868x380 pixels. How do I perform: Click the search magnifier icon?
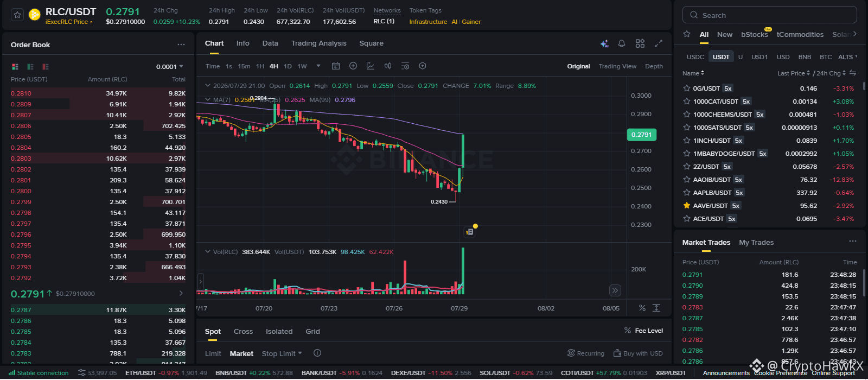point(694,15)
